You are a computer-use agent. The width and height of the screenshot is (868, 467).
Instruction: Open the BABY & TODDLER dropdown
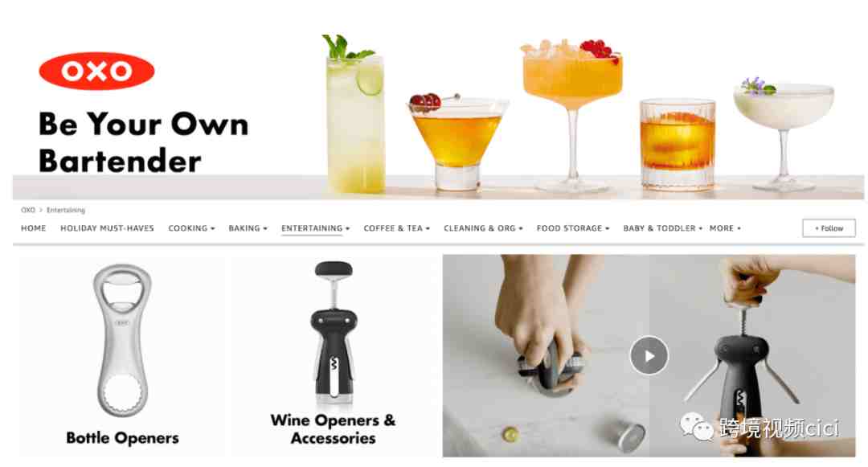coord(662,228)
